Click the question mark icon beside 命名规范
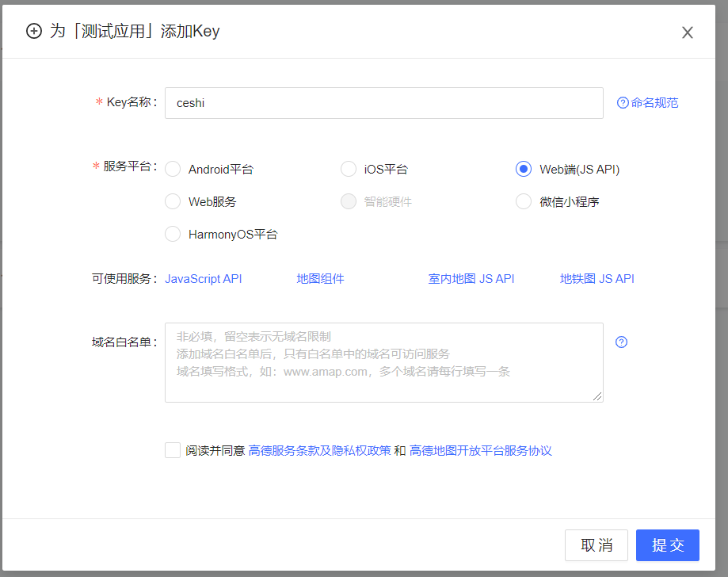The width and height of the screenshot is (728, 577). (x=623, y=102)
